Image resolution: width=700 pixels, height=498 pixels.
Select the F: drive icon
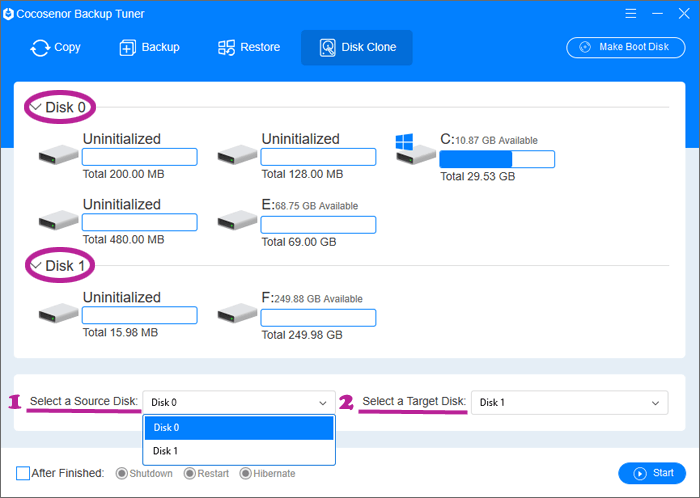pos(237,313)
